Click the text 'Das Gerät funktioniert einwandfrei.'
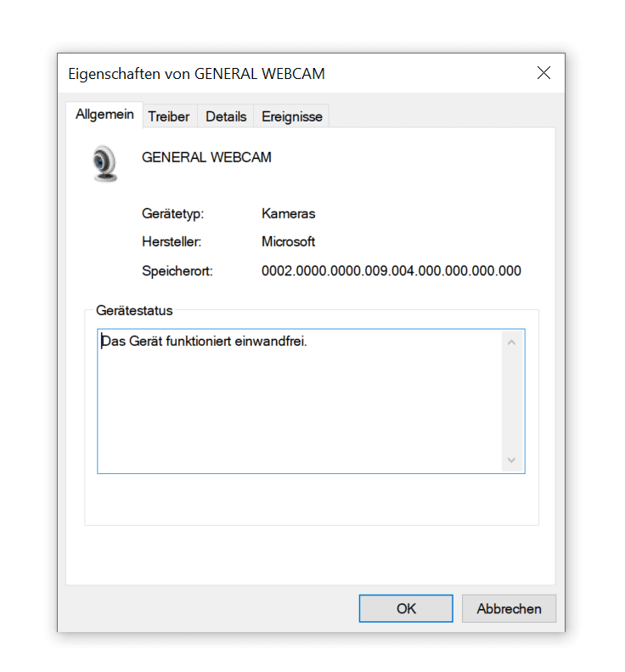 pyautogui.click(x=204, y=342)
